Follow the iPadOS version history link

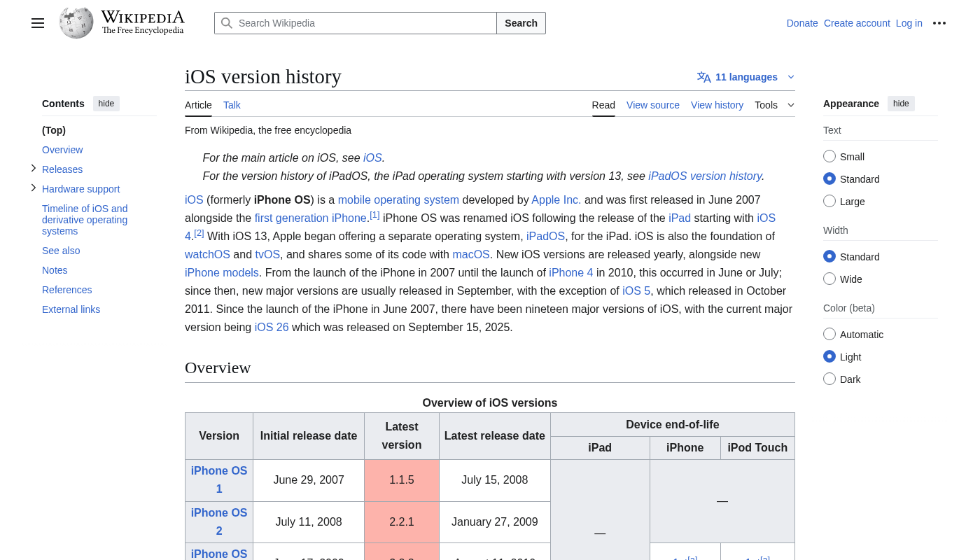pos(705,176)
